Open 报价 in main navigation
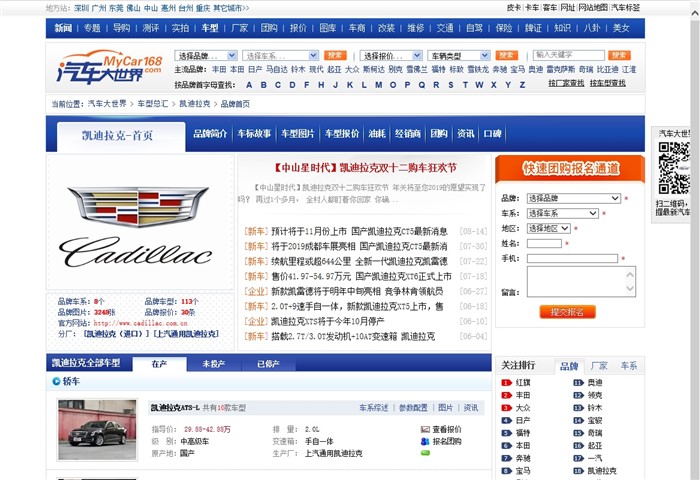Viewport: 700px width, 480px height. pyautogui.click(x=298, y=28)
